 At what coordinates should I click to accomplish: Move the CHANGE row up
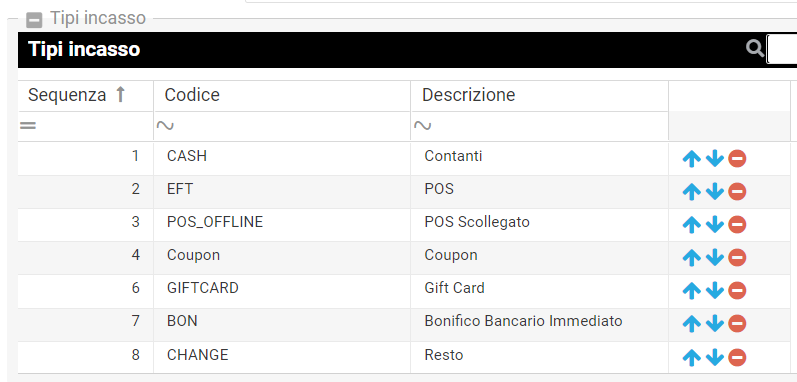click(691, 357)
